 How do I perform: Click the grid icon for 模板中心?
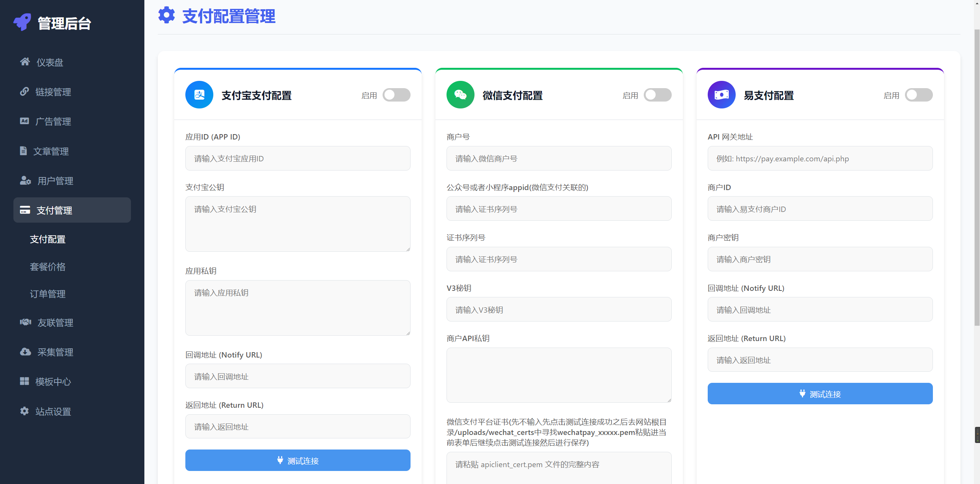tap(25, 381)
